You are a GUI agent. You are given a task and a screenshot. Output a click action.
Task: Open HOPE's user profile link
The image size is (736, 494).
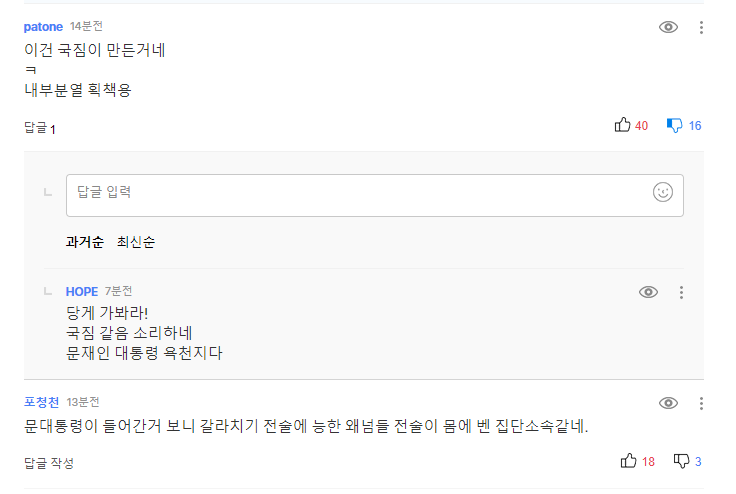[x=82, y=291]
